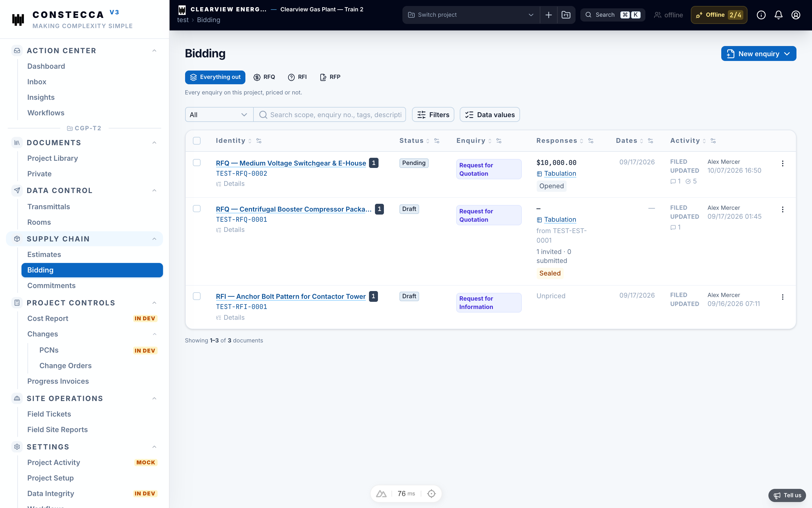Check the Centrifugal Booster Compressor row checkbox

(197, 209)
